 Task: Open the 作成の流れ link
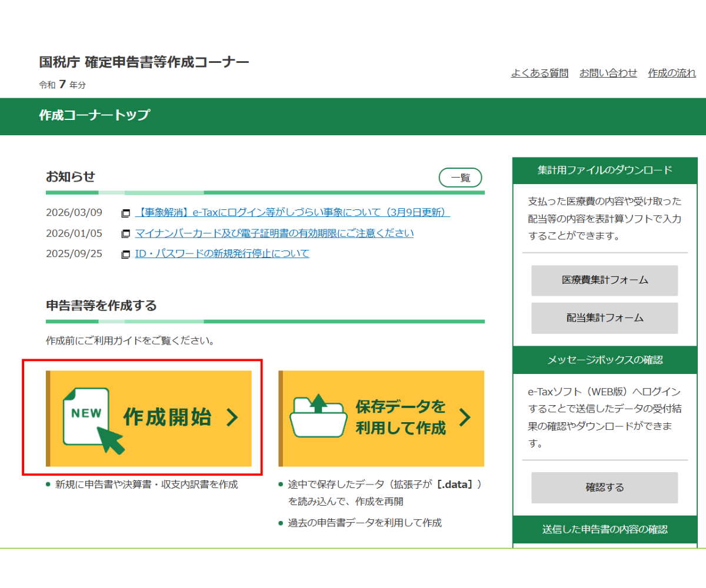click(x=671, y=72)
